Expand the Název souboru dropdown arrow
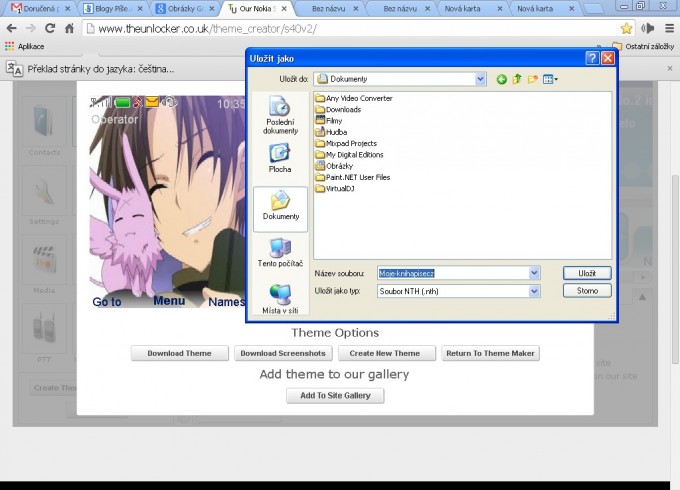 point(534,273)
